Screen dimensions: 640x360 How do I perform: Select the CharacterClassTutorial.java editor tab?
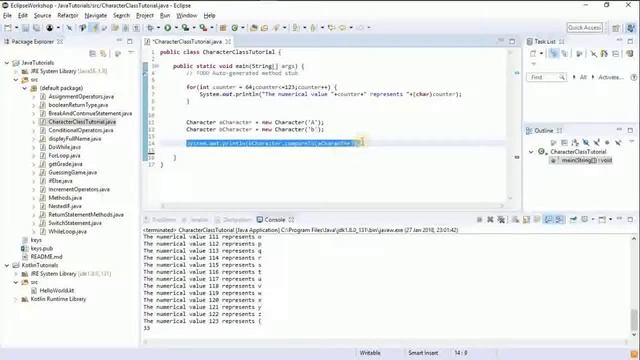point(188,42)
